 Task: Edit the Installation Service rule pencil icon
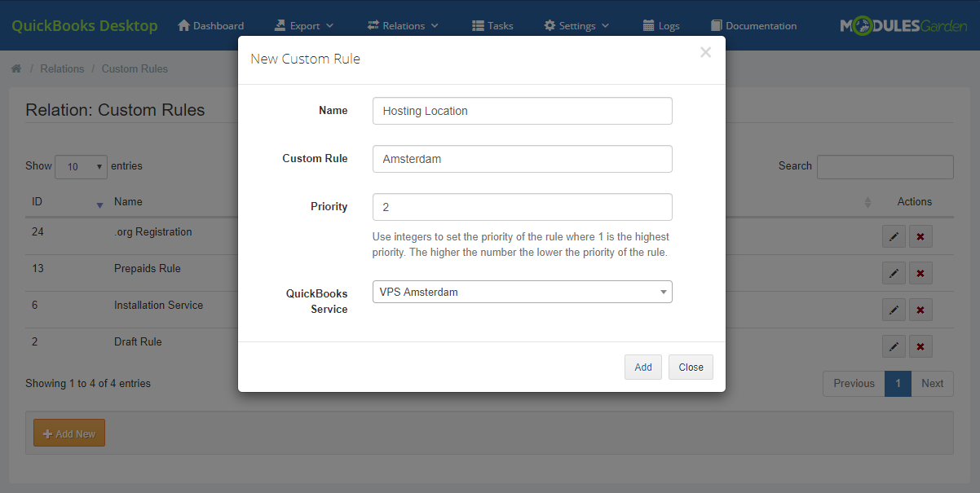point(893,309)
